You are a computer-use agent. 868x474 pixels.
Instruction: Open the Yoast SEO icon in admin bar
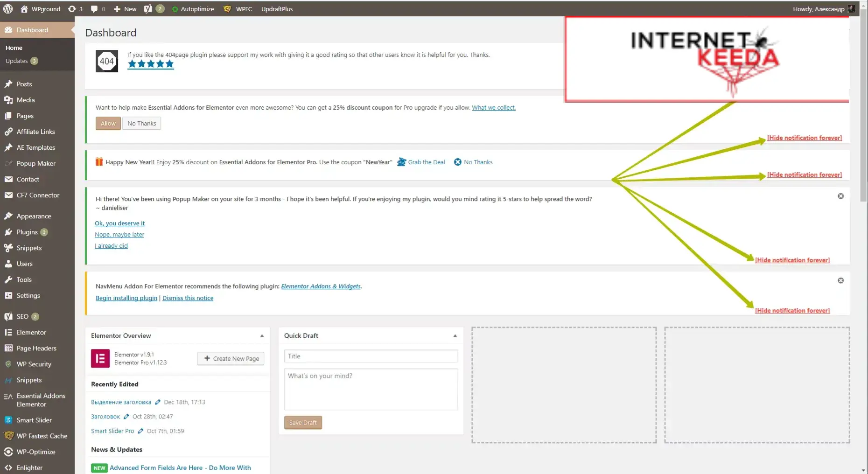[x=148, y=9]
